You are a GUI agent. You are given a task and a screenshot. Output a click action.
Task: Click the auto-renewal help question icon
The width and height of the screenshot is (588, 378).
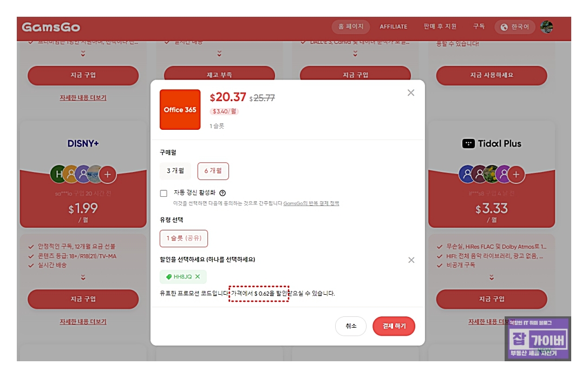pyautogui.click(x=223, y=193)
